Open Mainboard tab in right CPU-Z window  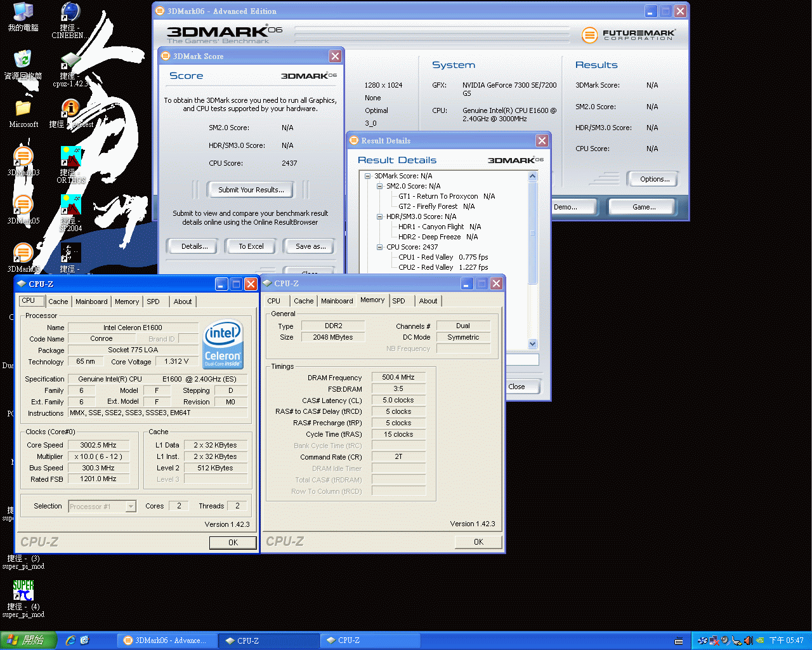click(x=337, y=301)
